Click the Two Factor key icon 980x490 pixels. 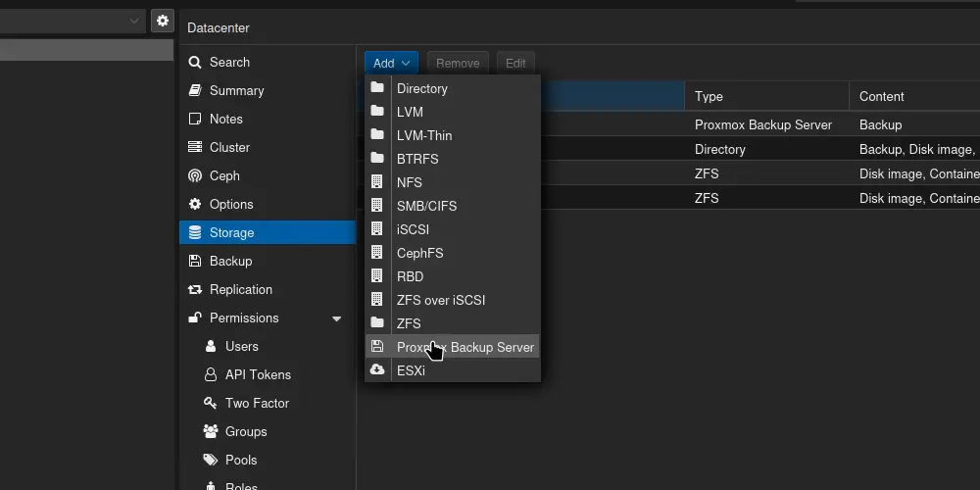(x=211, y=403)
